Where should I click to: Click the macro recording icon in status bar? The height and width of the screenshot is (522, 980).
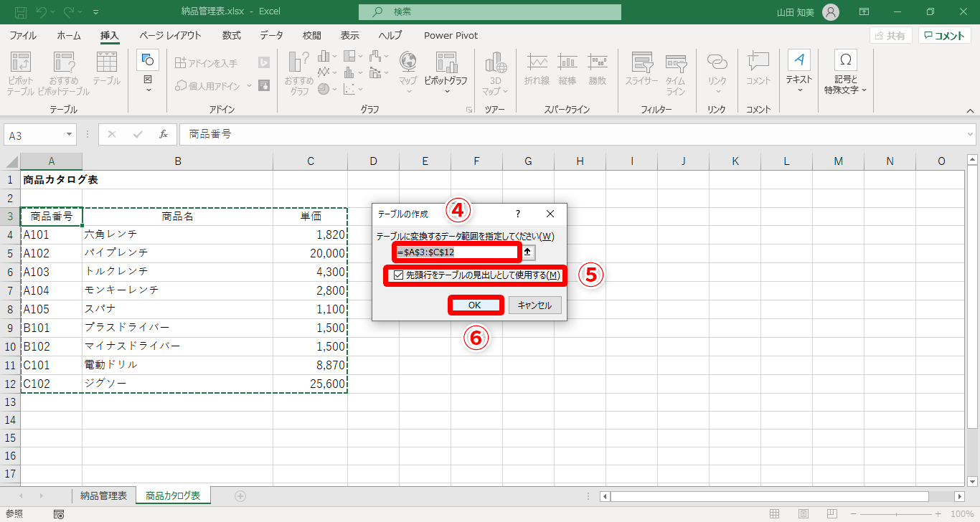tap(59, 514)
